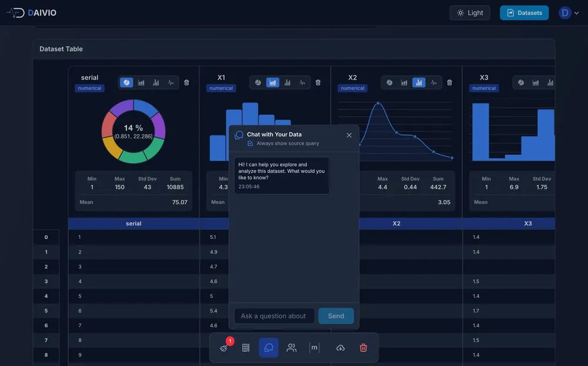Select the pie chart view for serial column
This screenshot has height=366, width=588.
(x=126, y=82)
